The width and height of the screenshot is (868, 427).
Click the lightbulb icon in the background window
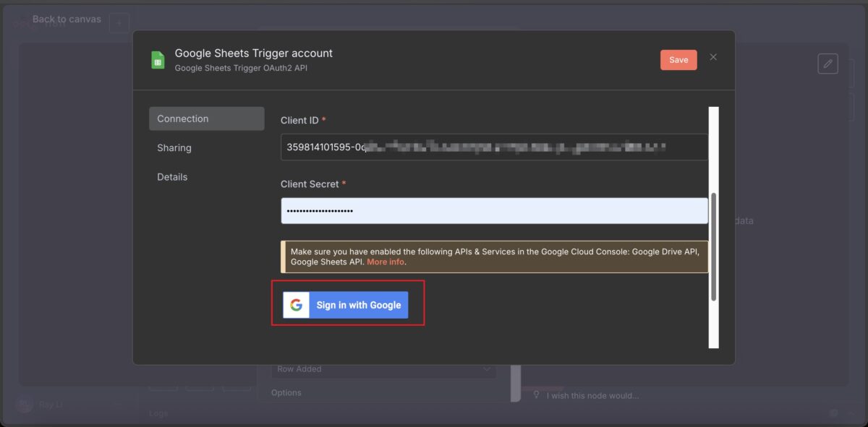click(x=536, y=395)
